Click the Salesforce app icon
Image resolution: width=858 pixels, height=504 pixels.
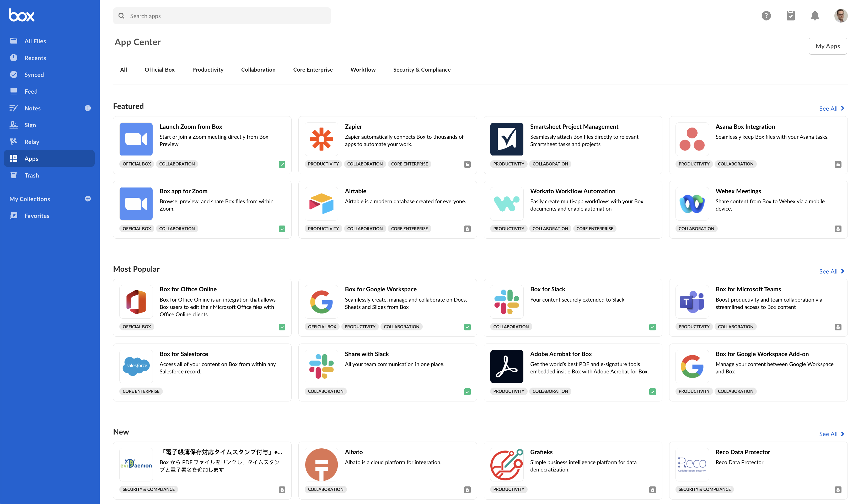pyautogui.click(x=136, y=366)
